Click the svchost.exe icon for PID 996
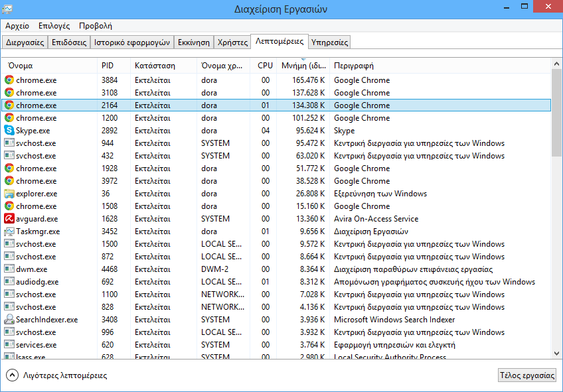The height and width of the screenshot is (392, 563). coord(9,332)
